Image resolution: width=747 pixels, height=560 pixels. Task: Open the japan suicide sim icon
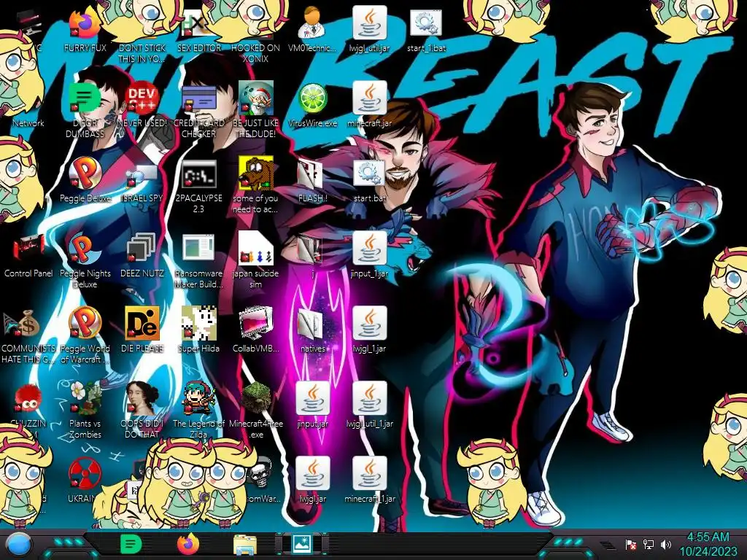[256, 248]
